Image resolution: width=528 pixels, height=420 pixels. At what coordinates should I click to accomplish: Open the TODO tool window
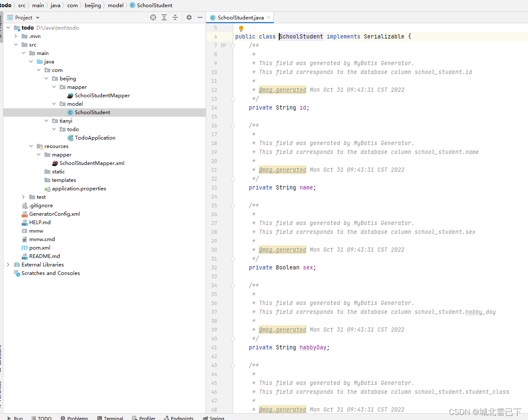(x=41, y=418)
